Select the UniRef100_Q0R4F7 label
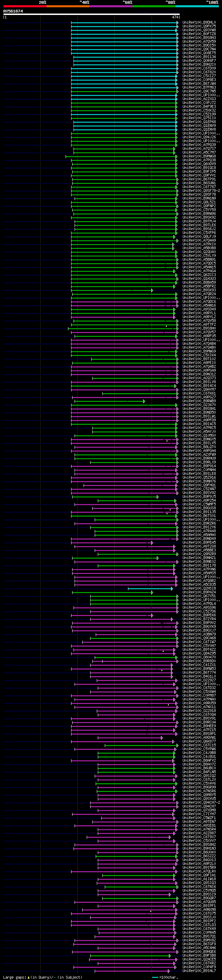This screenshot has width=222, height=980. point(199,60)
